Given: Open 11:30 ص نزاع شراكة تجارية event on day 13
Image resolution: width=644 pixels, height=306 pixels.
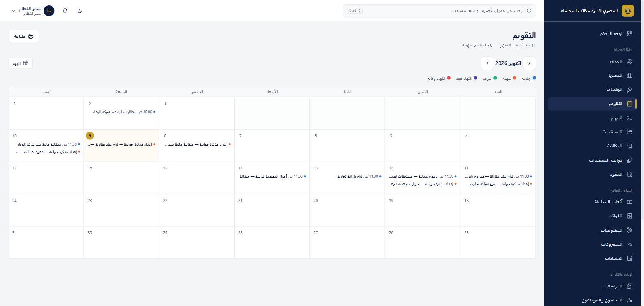Looking at the screenshot, I should (x=359, y=176).
